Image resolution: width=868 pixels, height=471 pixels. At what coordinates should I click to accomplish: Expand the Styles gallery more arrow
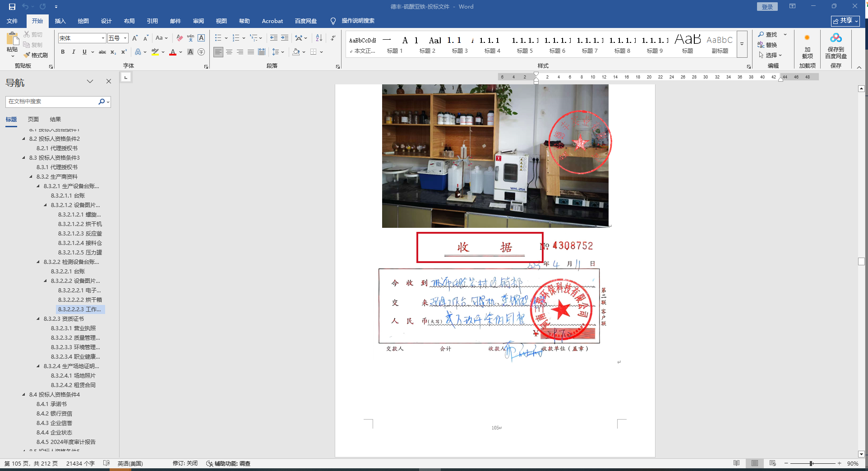pyautogui.click(x=742, y=44)
